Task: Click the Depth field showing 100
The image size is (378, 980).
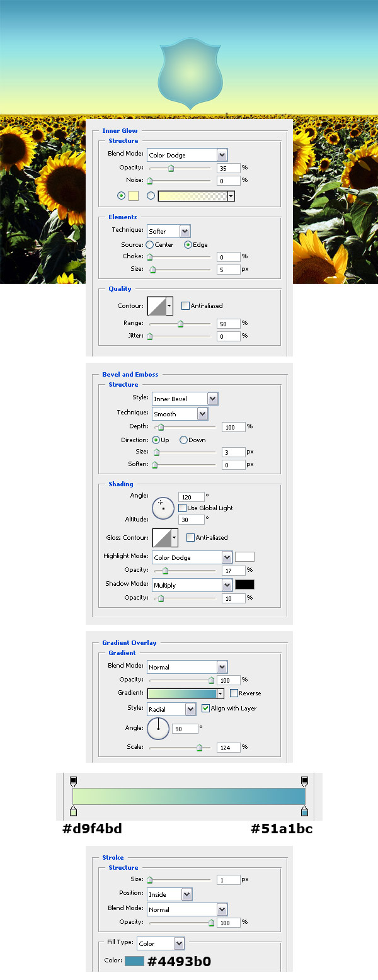Action: point(234,427)
